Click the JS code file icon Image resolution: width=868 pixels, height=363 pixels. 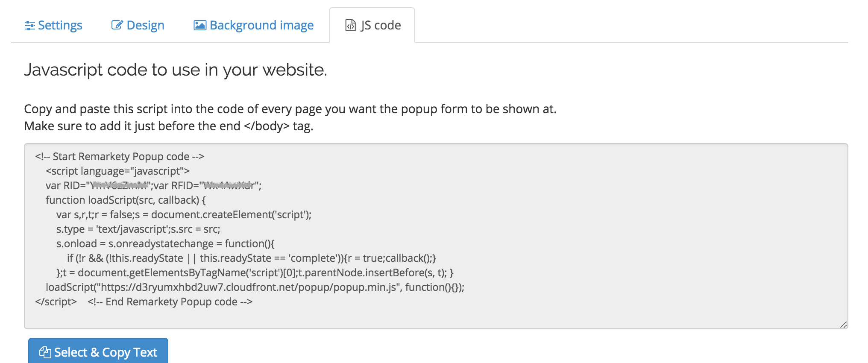point(350,26)
